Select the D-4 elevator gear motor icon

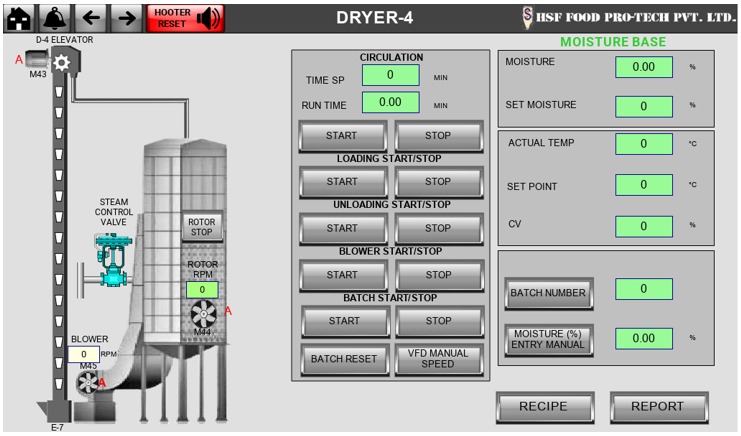point(61,62)
